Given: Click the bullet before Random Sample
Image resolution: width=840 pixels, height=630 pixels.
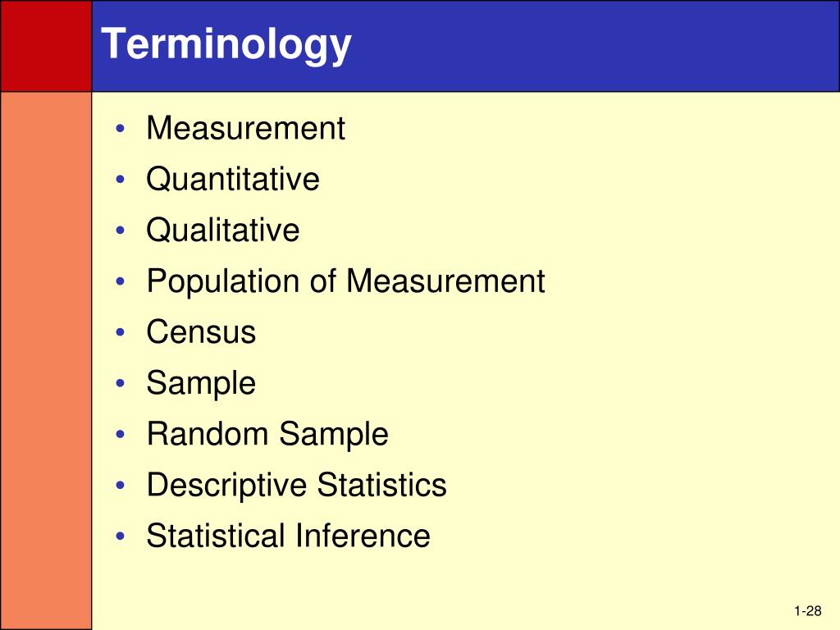Looking at the screenshot, I should (121, 434).
